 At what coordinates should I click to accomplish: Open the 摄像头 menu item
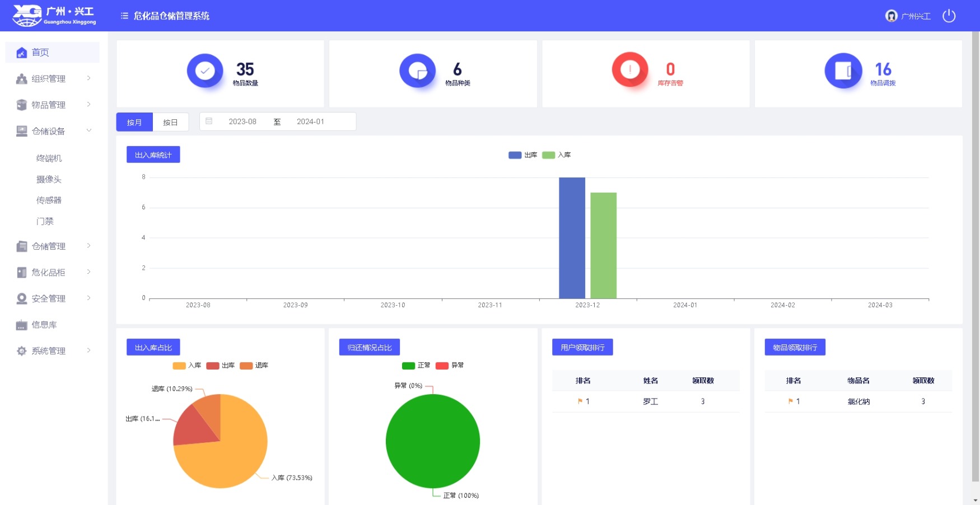pyautogui.click(x=49, y=179)
